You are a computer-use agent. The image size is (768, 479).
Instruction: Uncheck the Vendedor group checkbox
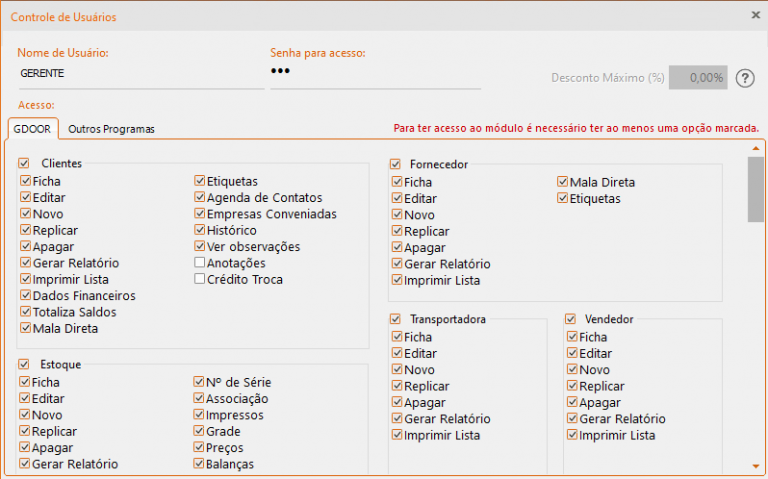(570, 319)
